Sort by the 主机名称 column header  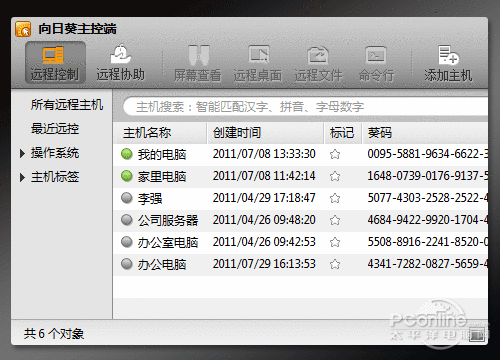click(160, 133)
